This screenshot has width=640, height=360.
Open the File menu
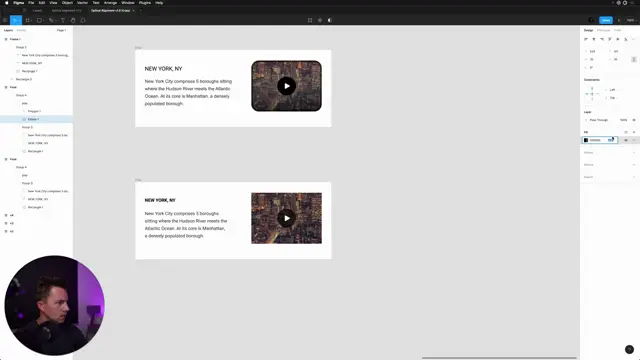coord(31,3)
